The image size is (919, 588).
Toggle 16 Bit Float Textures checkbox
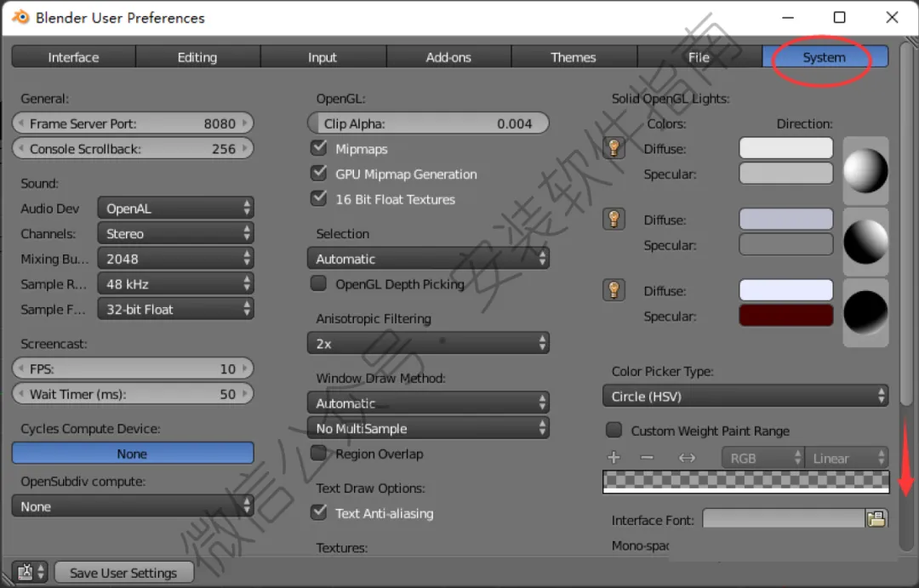coord(319,198)
